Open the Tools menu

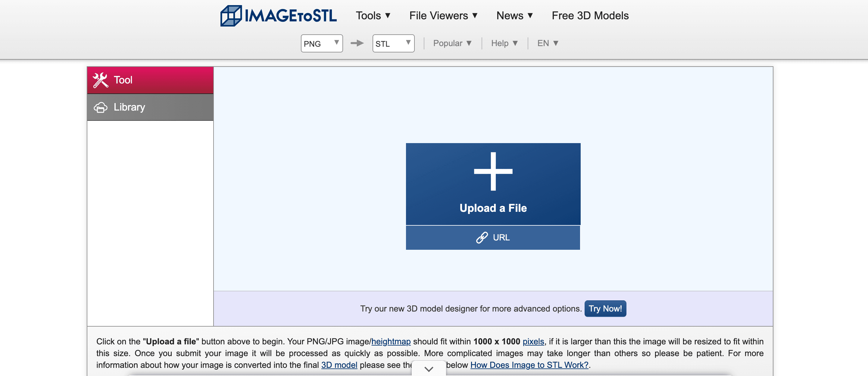tap(373, 15)
